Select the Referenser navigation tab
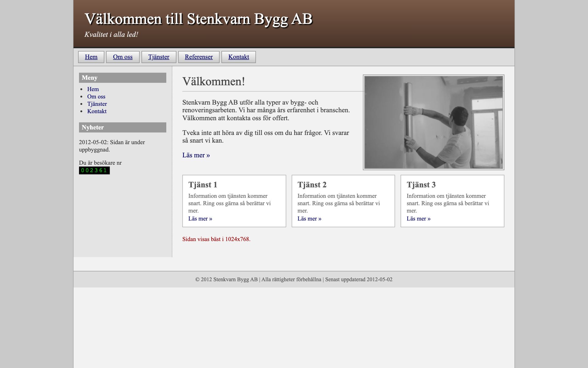The height and width of the screenshot is (368, 588). [x=199, y=57]
